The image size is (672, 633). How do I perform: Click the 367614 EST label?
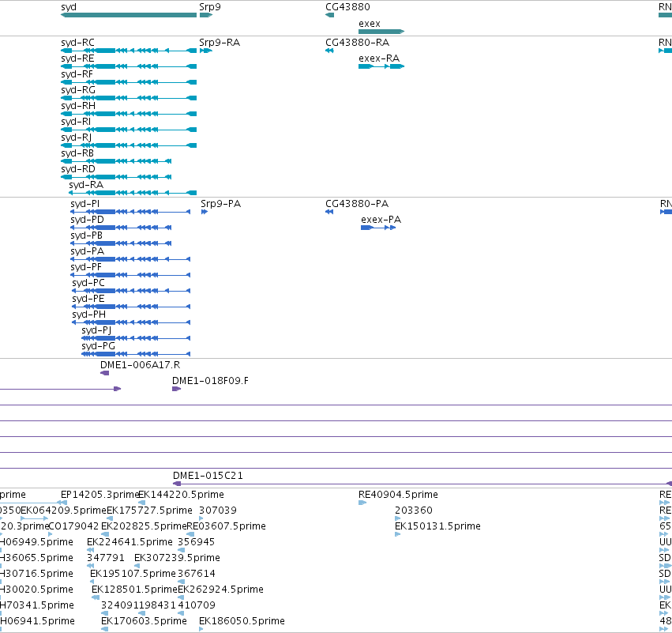[x=197, y=574]
